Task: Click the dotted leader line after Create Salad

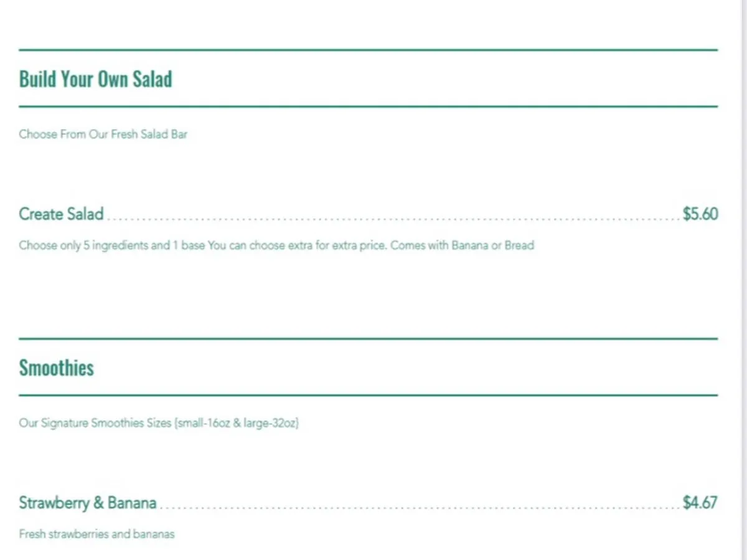Action: [x=392, y=218]
